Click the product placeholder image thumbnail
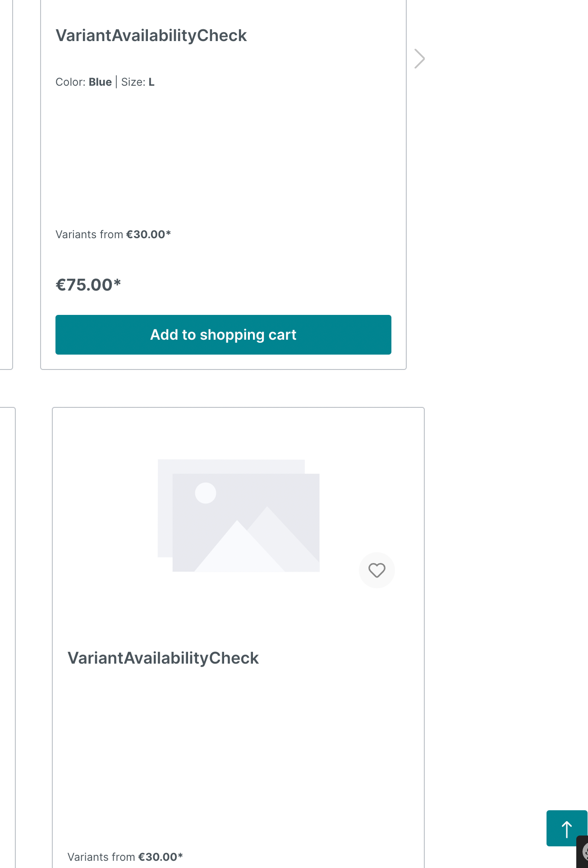The width and height of the screenshot is (588, 868). tap(239, 516)
